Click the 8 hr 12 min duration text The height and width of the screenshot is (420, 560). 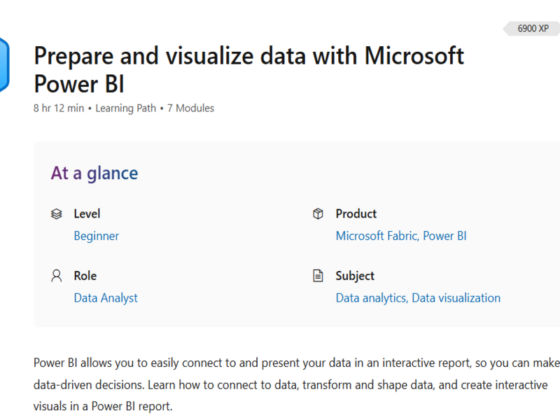pyautogui.click(x=59, y=108)
